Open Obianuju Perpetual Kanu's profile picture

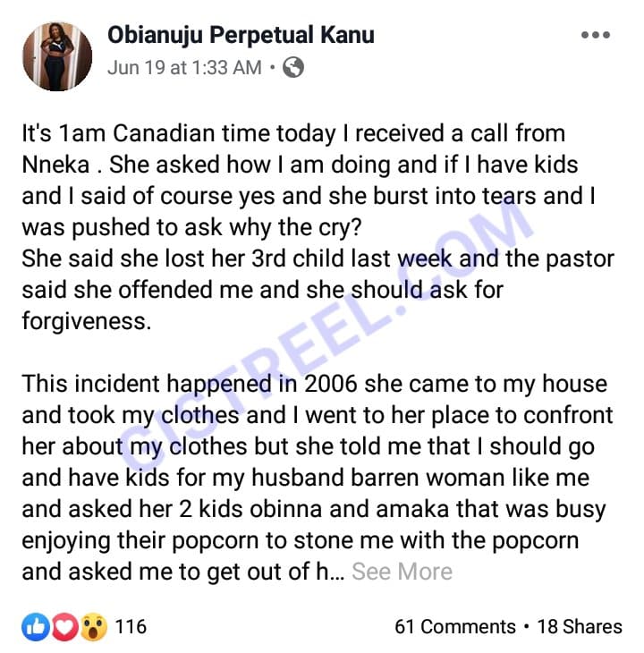tap(56, 55)
